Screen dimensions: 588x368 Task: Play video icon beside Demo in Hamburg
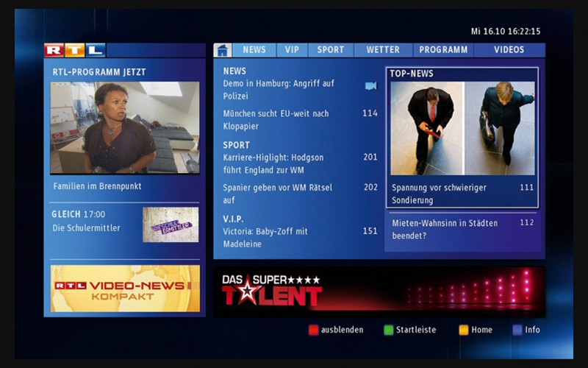(x=370, y=86)
